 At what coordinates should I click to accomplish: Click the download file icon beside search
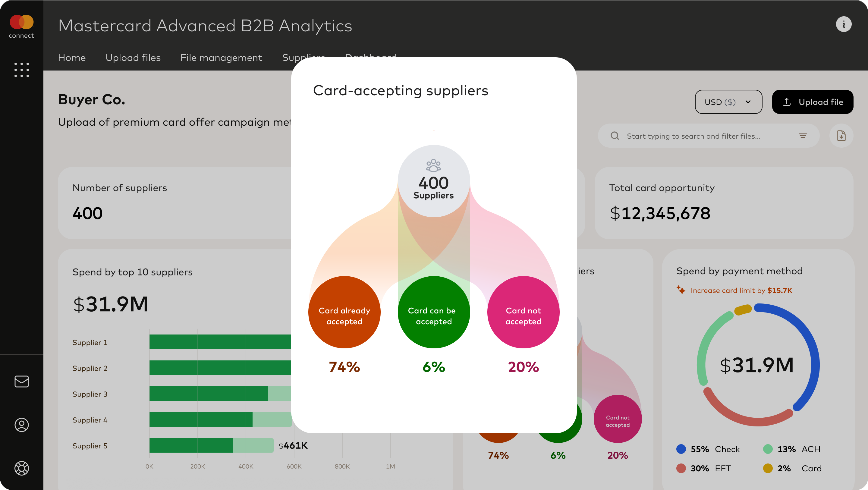point(841,136)
